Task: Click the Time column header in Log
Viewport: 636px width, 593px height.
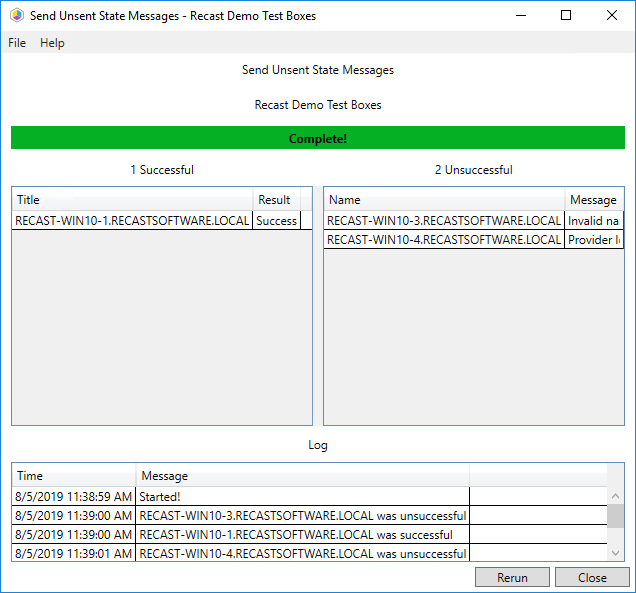Action: tap(74, 475)
